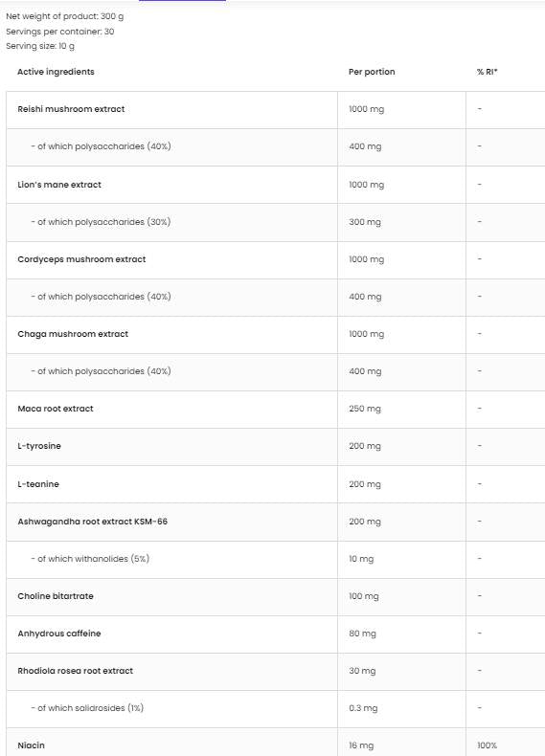Click the Anhydrous caffeine row label
545x756 pixels.
(x=59, y=634)
